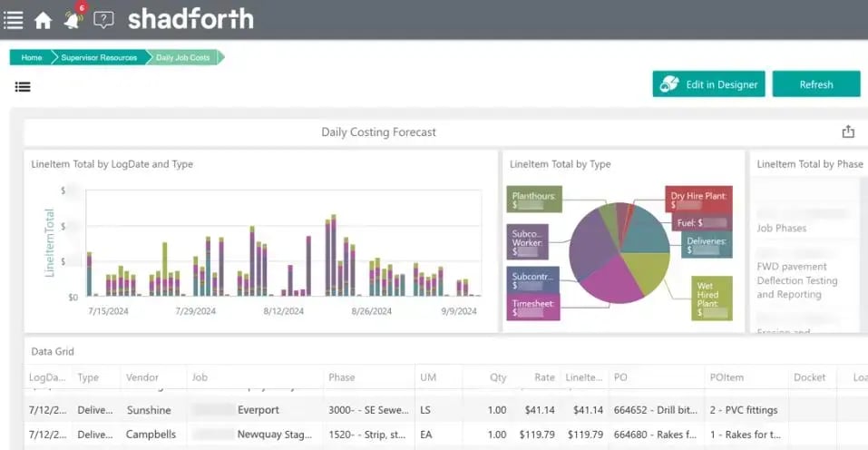Select the Supervisor Resources breadcrumb
Viewport: 868px width, 450px height.
pos(99,57)
